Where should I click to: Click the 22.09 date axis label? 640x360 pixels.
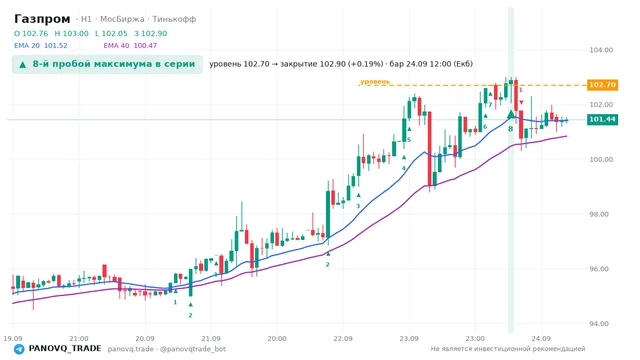(x=342, y=338)
